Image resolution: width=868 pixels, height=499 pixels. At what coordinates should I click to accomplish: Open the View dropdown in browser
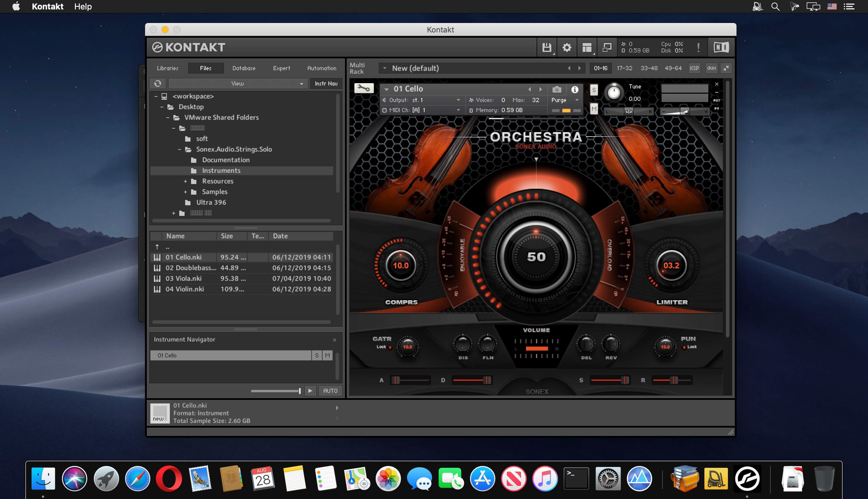[x=237, y=83]
